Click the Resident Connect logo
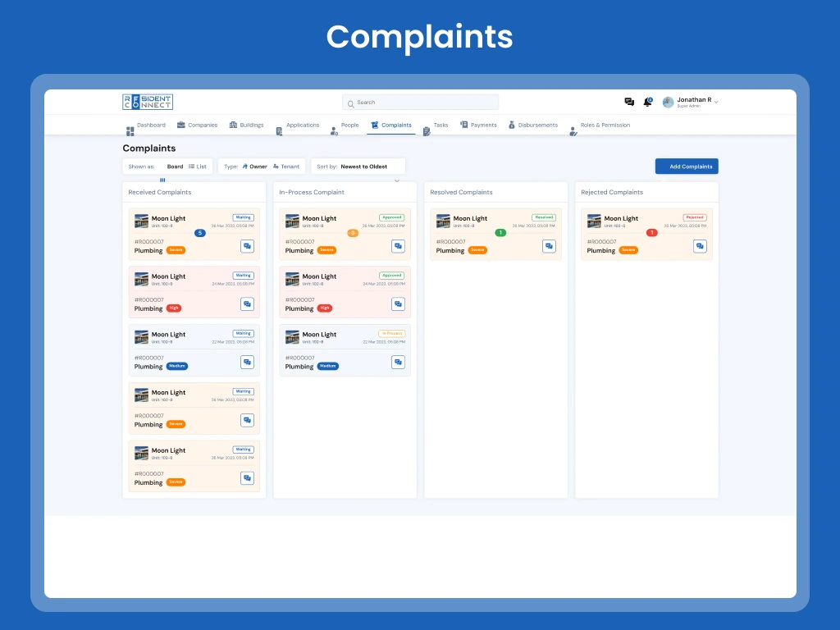The width and height of the screenshot is (840, 630). (148, 102)
